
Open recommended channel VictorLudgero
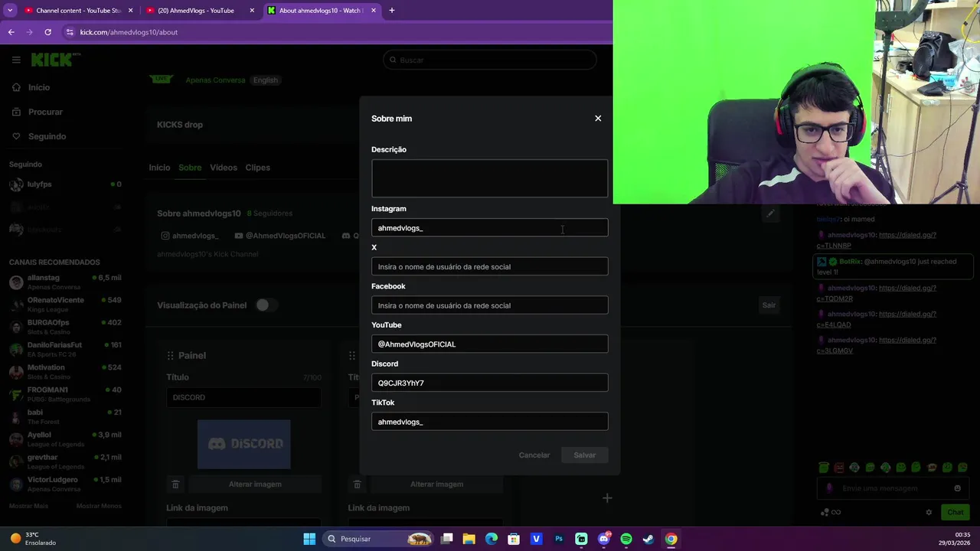pyautogui.click(x=65, y=484)
